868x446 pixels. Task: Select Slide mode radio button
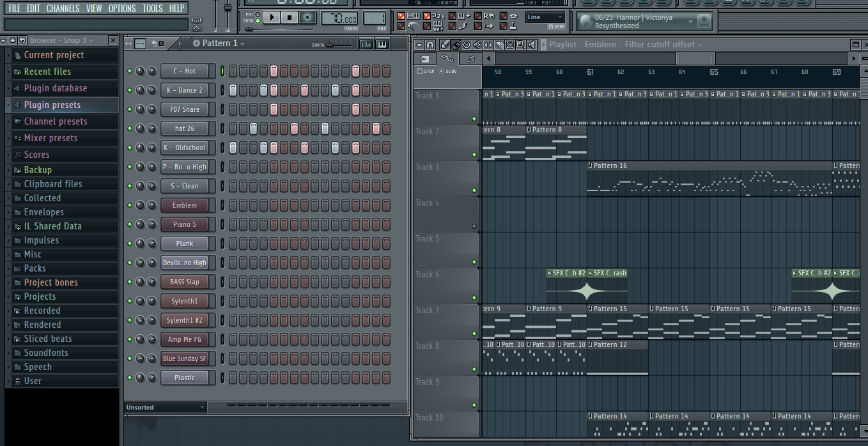[x=442, y=72]
